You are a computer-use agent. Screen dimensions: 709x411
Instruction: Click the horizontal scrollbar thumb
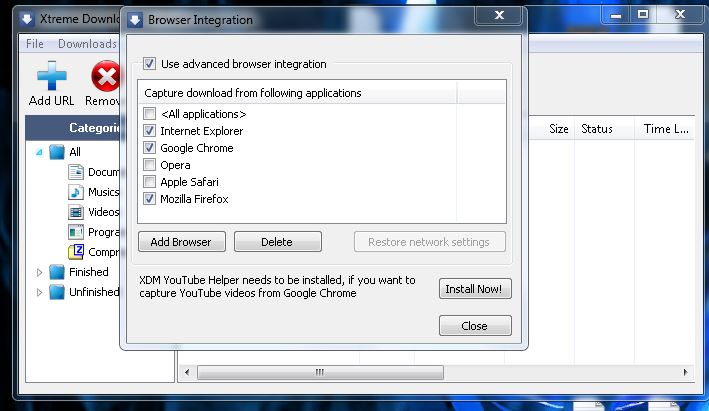pyautogui.click(x=319, y=373)
